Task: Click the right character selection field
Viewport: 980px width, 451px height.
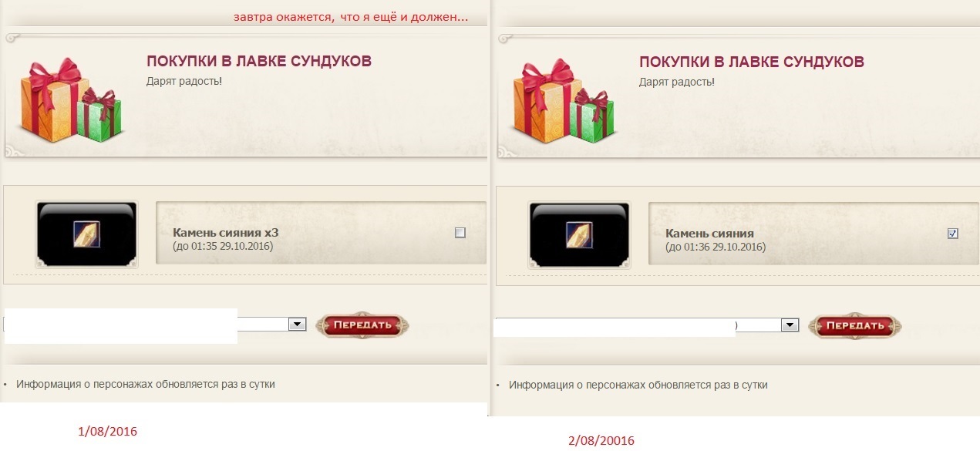Action: pyautogui.click(x=646, y=325)
